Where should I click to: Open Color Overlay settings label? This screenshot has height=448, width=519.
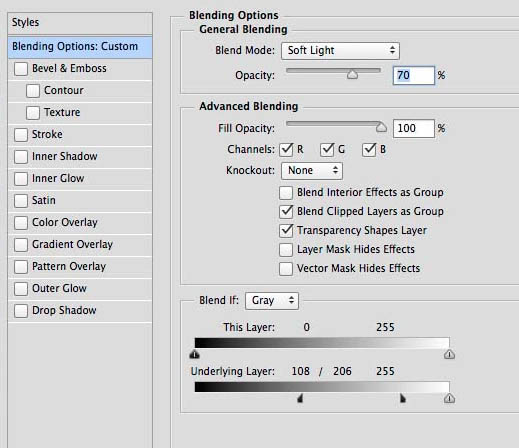(65, 222)
